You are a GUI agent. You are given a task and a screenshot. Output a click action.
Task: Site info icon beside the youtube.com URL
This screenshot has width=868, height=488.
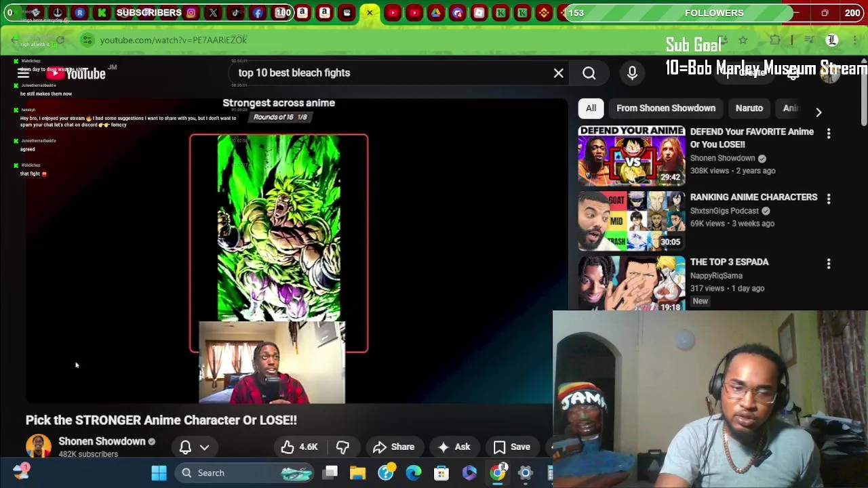[87, 40]
